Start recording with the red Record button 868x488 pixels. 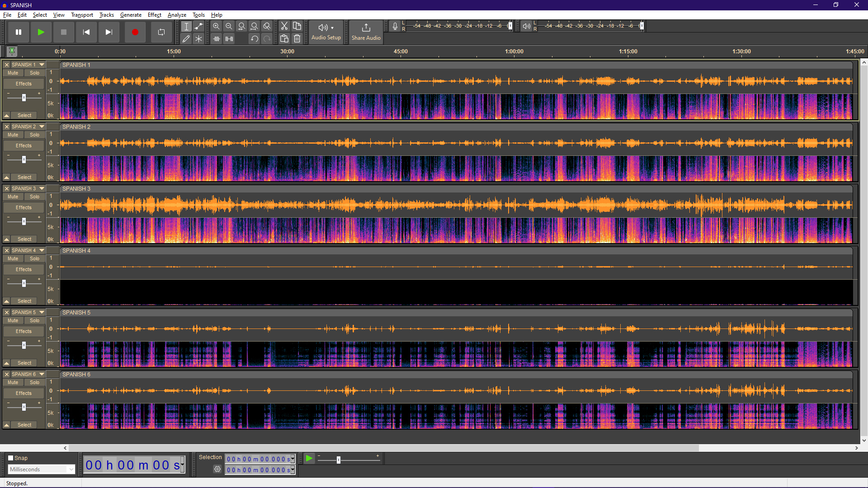pyautogui.click(x=135, y=32)
